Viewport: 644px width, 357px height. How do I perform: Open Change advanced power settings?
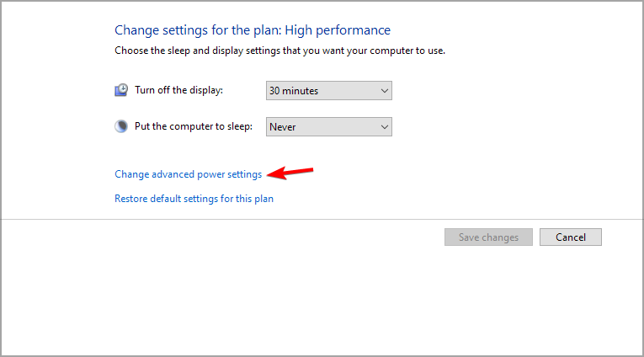(x=188, y=174)
